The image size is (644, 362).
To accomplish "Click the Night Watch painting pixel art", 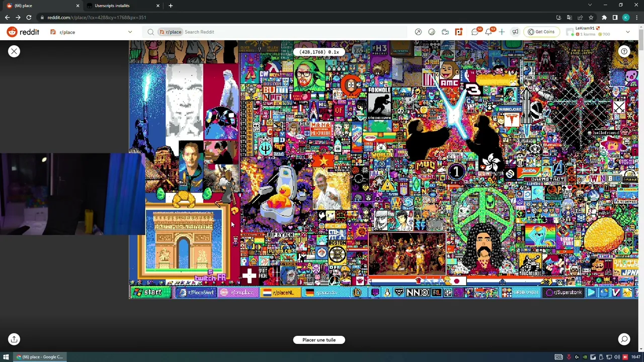I will pos(407,253).
